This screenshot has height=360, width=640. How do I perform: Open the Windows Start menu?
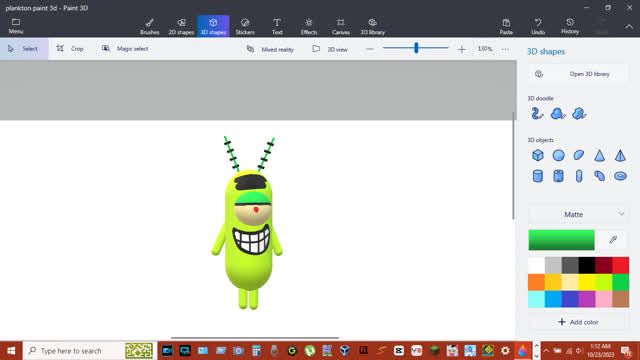coord(11,351)
